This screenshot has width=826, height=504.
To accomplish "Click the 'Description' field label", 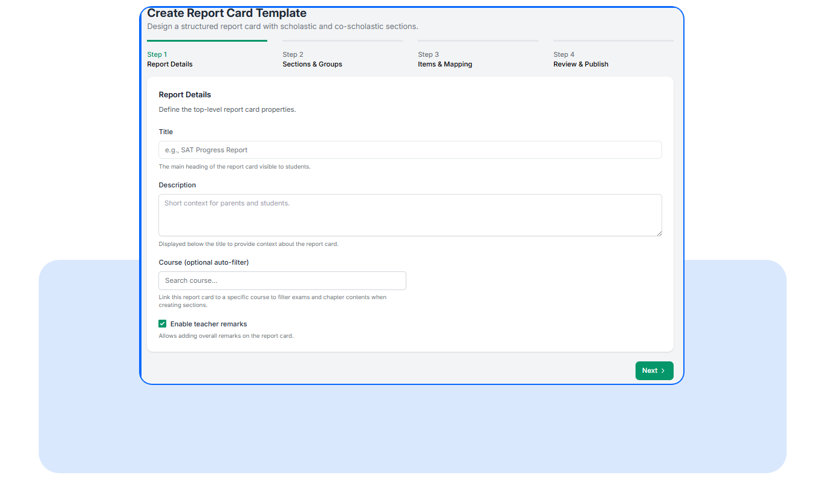I will [177, 185].
